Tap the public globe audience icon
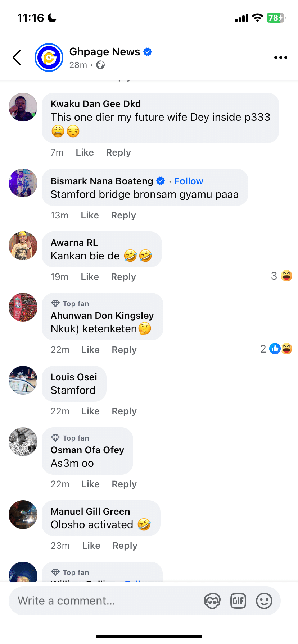The height and width of the screenshot is (644, 298). 100,65
